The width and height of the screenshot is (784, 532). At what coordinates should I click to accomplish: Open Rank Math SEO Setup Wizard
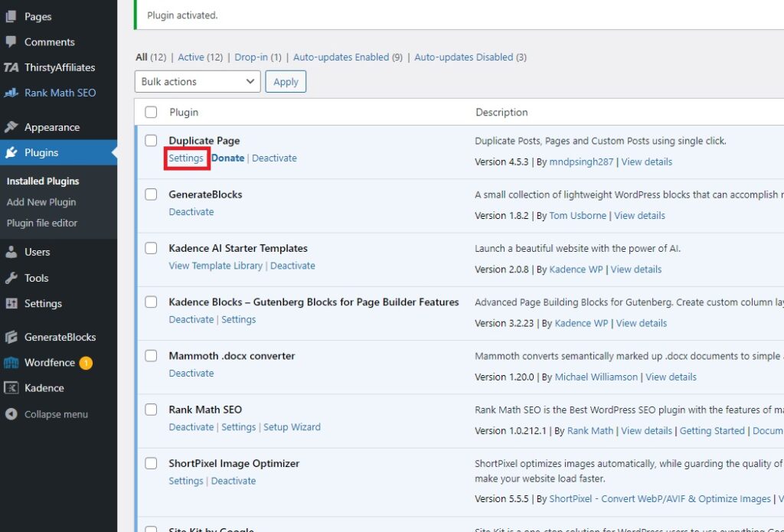292,427
